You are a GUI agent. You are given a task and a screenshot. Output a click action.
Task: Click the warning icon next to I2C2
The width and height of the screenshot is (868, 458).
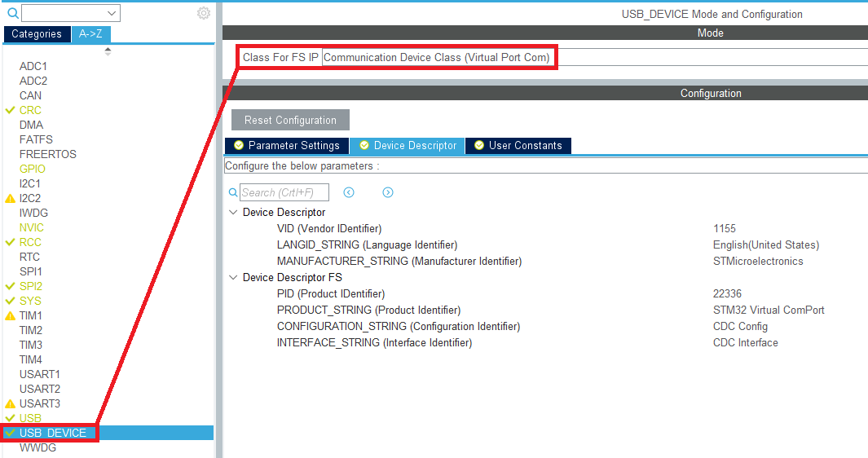click(10, 198)
